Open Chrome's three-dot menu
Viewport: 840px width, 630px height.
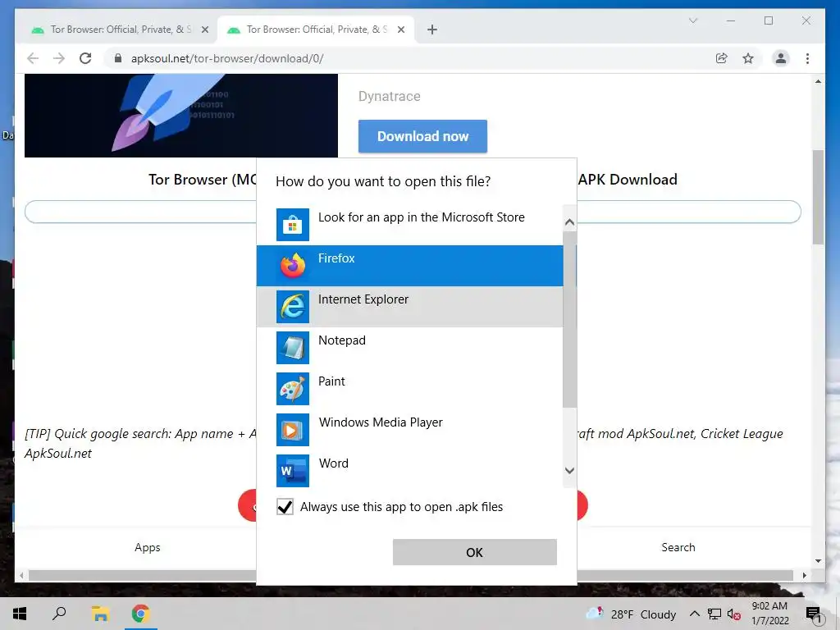(807, 58)
